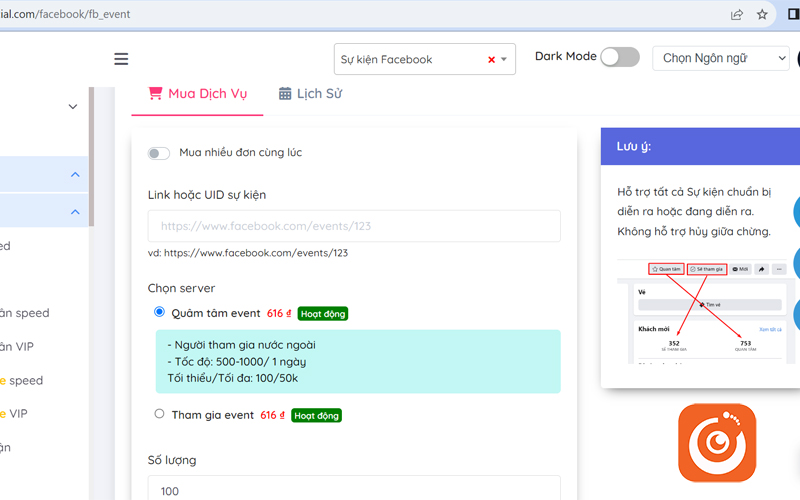Screen dimensions: 800x500
Task: Click 'Tốc độ: 500-1000/ 1 ngày' line
Action: [237, 362]
